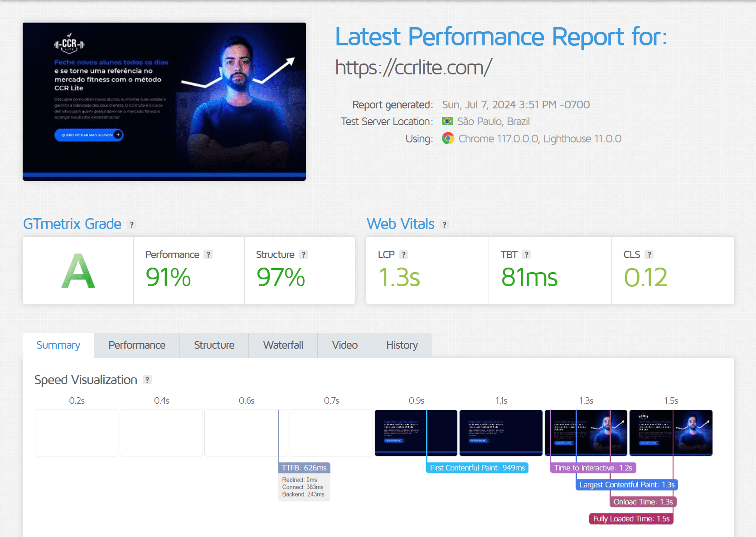Image resolution: width=756 pixels, height=537 pixels.
Task: Click the help icon beside GTmetrix Grade
Action: click(132, 225)
